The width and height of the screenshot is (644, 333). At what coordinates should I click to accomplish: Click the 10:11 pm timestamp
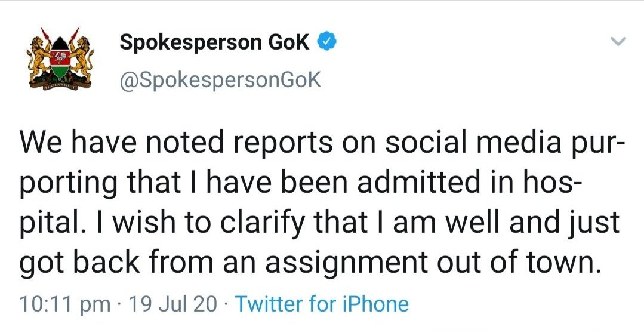[65, 304]
